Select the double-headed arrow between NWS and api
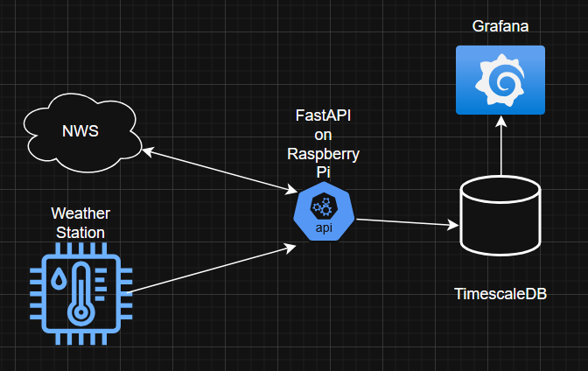The height and width of the screenshot is (371, 588). (x=220, y=171)
